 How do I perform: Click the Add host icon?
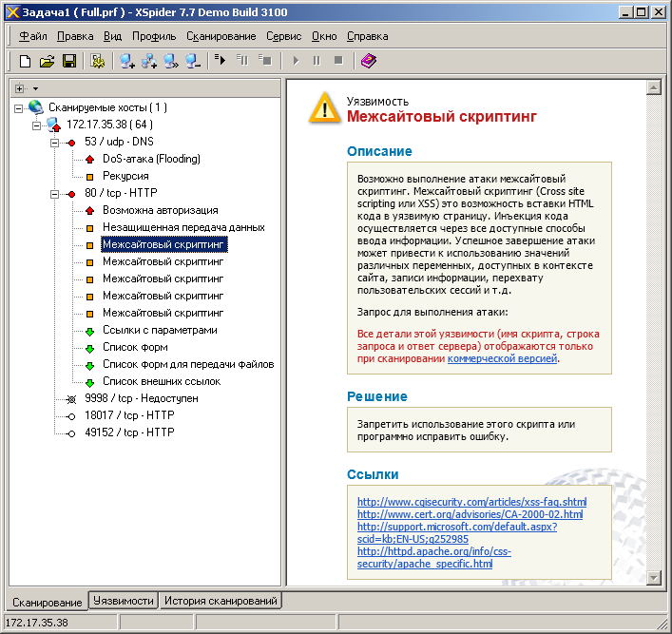(x=126, y=61)
